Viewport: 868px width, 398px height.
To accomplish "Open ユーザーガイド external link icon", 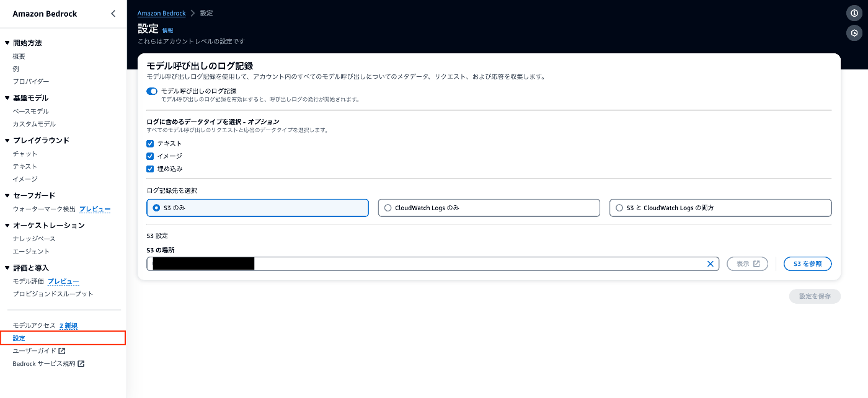I will 62,351.
